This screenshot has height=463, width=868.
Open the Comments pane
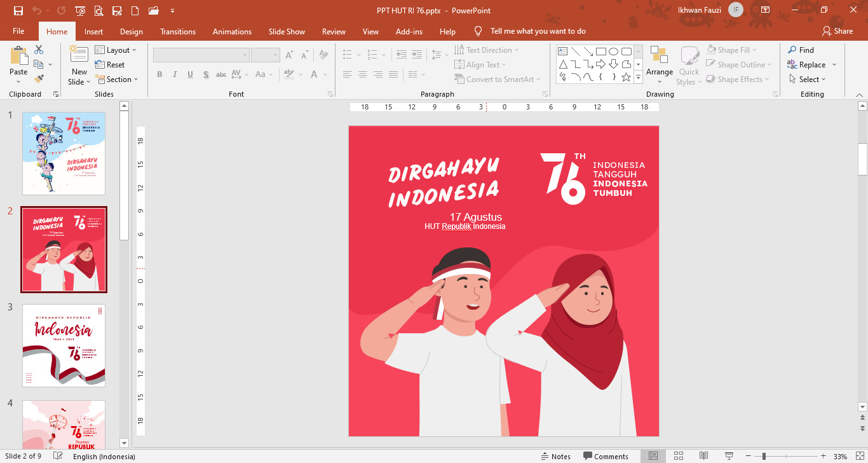click(x=606, y=456)
